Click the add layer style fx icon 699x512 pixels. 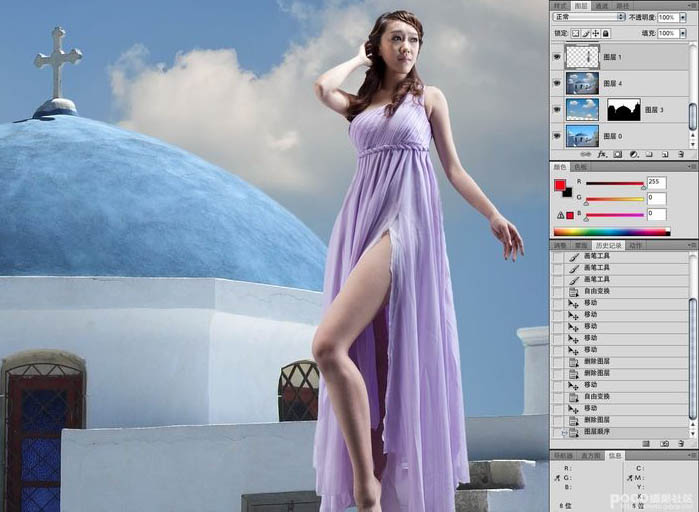602,155
